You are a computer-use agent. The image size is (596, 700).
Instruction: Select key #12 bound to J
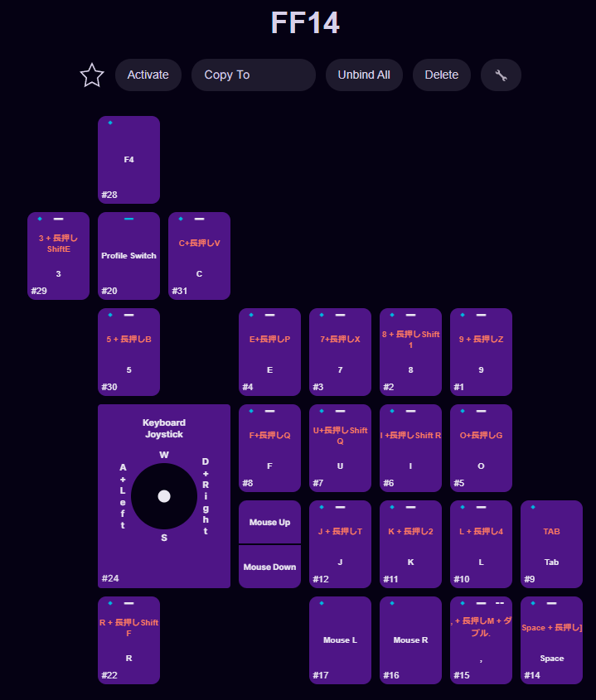pyautogui.click(x=340, y=544)
